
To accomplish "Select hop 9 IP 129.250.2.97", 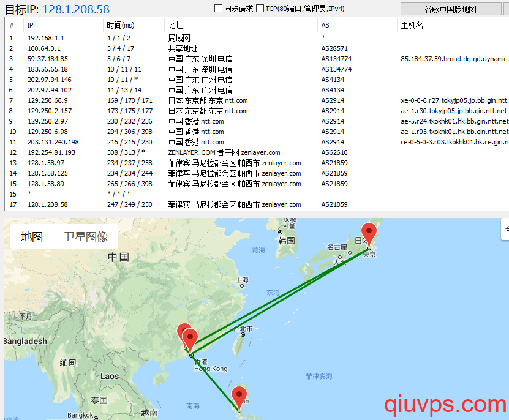I will coord(48,121).
